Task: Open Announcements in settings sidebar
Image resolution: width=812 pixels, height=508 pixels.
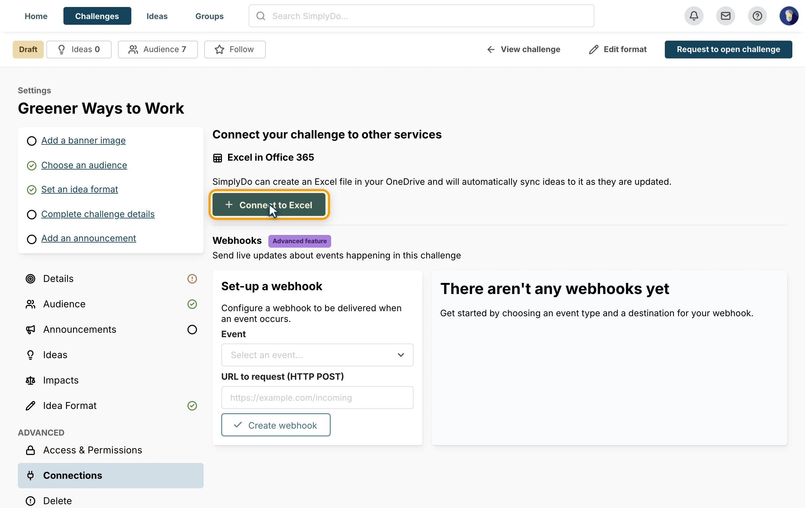Action: click(x=110, y=330)
